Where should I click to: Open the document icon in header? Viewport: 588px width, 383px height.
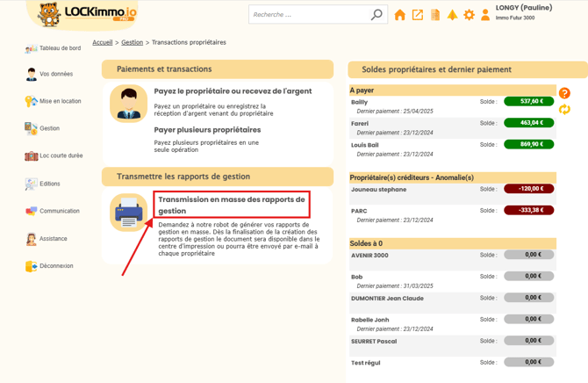click(435, 15)
